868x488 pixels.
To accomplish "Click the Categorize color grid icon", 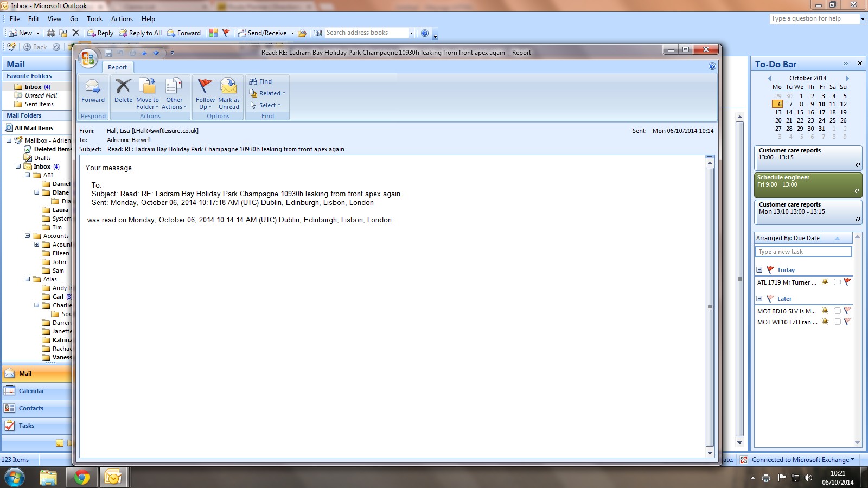I will pos(214,33).
